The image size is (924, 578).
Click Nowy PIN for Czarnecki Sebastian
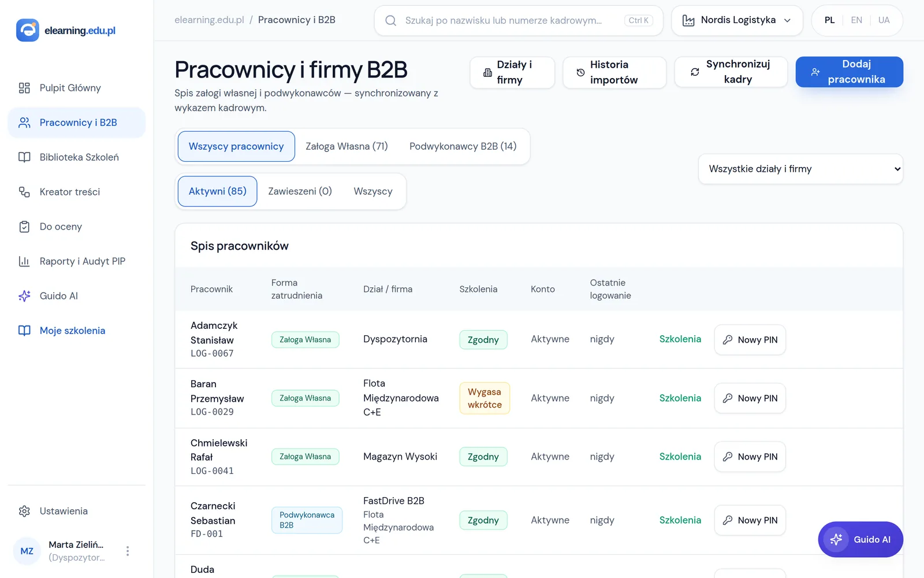click(750, 520)
